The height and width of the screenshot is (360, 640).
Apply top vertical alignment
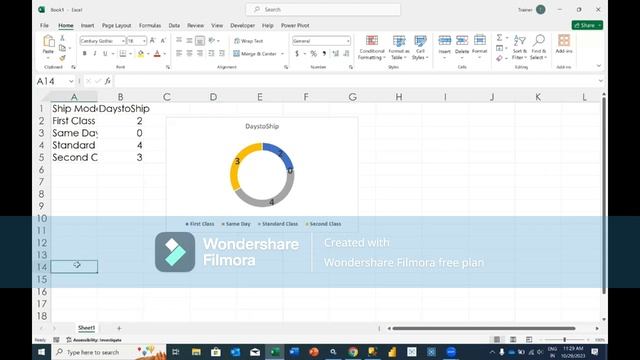tap(179, 40)
